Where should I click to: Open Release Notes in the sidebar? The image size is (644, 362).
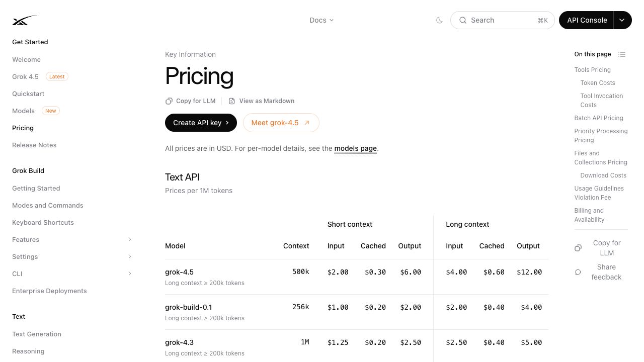coord(34,145)
